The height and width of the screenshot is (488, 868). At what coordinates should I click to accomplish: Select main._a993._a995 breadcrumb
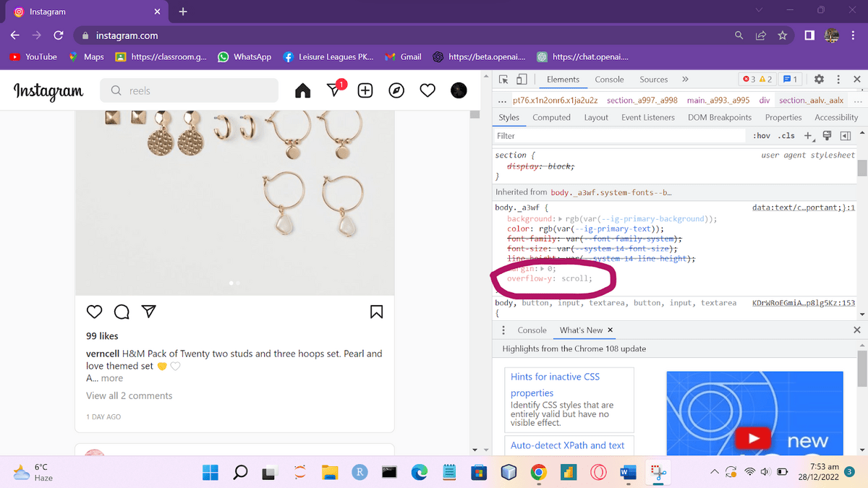pyautogui.click(x=718, y=101)
